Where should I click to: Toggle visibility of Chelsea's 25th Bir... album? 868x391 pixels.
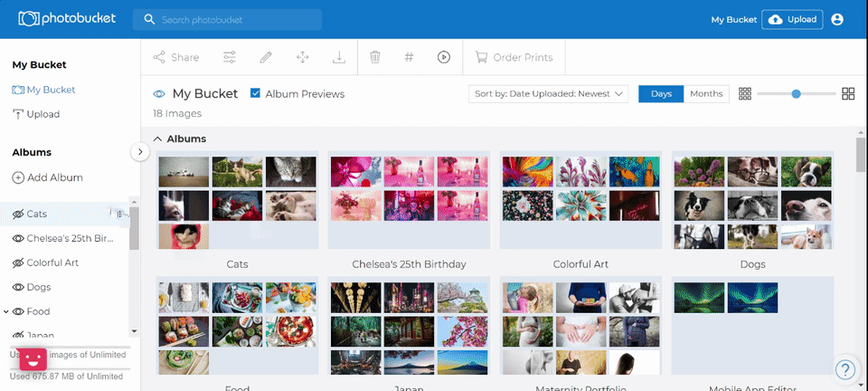click(18, 238)
